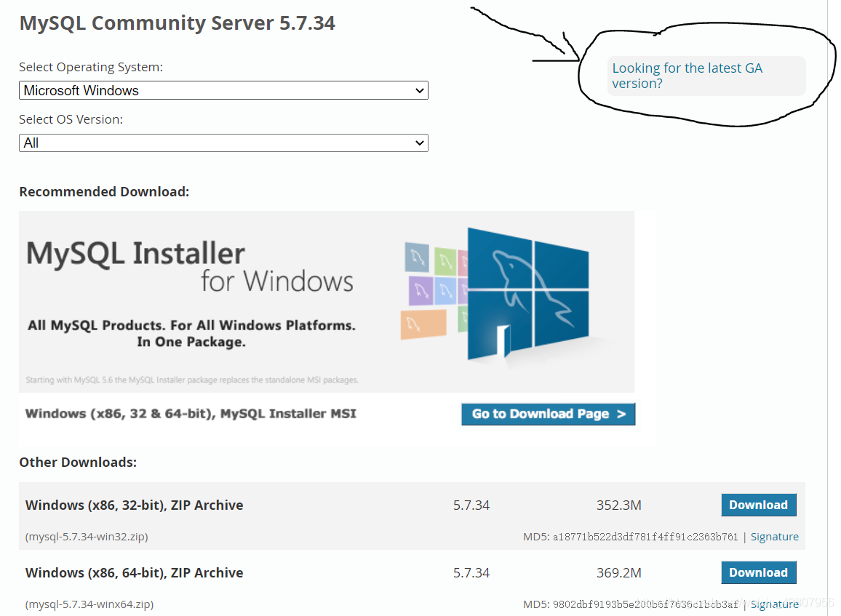Click the 'Select OS Version:' label
841x616 pixels.
pos(71,119)
